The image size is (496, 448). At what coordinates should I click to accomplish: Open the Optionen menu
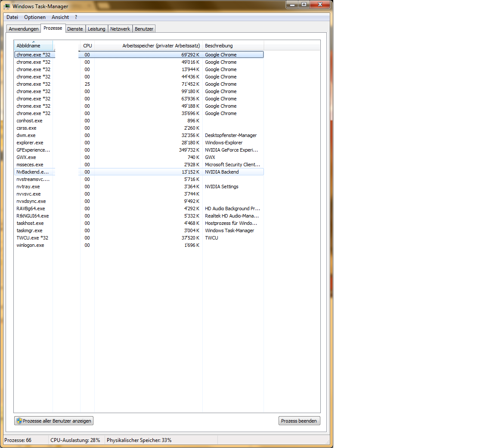35,17
